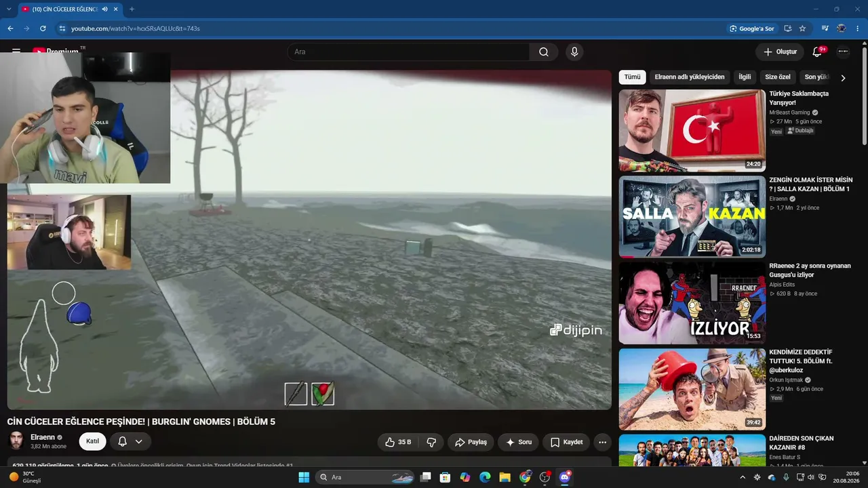
Task: Open the SALLA KAZAN video thumbnail
Action: 692,217
